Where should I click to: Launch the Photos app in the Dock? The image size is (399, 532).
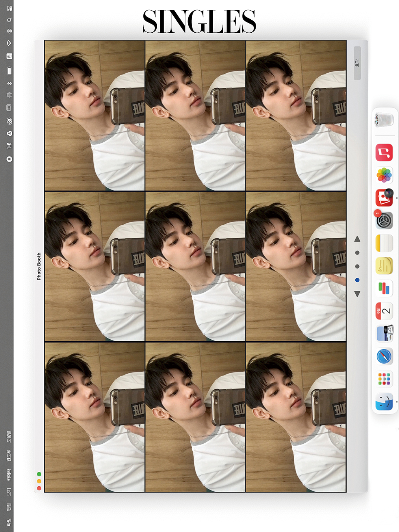(x=384, y=175)
